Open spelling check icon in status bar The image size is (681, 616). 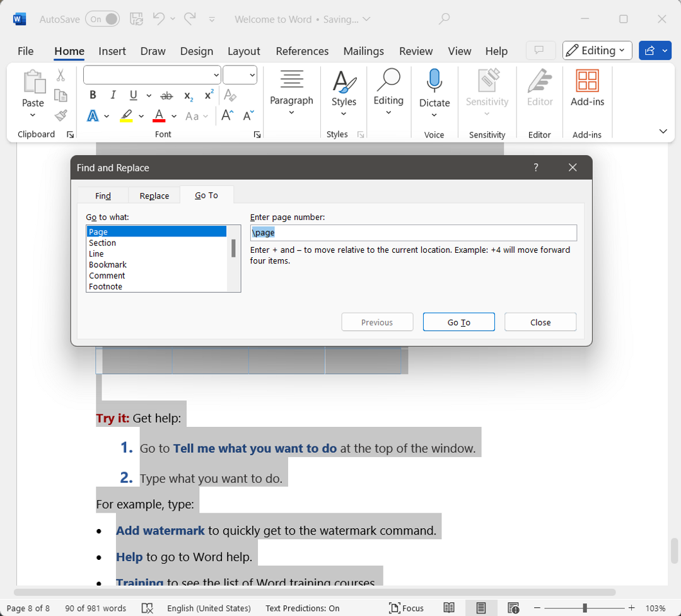point(147,608)
